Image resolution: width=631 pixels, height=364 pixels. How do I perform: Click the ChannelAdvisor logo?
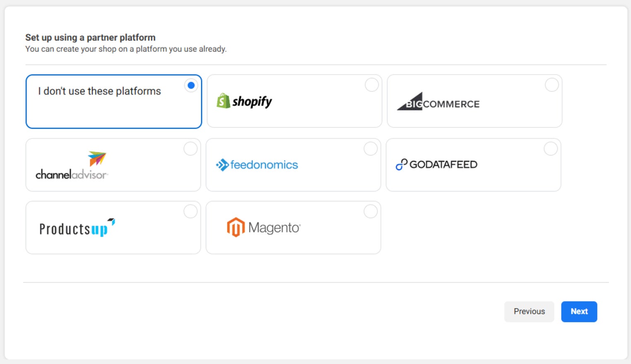point(72,165)
